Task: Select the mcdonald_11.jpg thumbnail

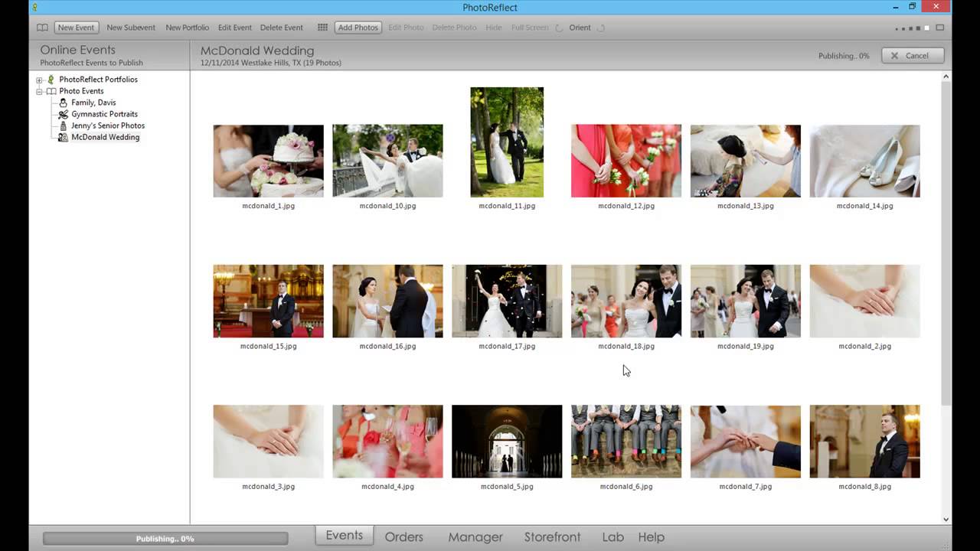Action: tap(507, 142)
